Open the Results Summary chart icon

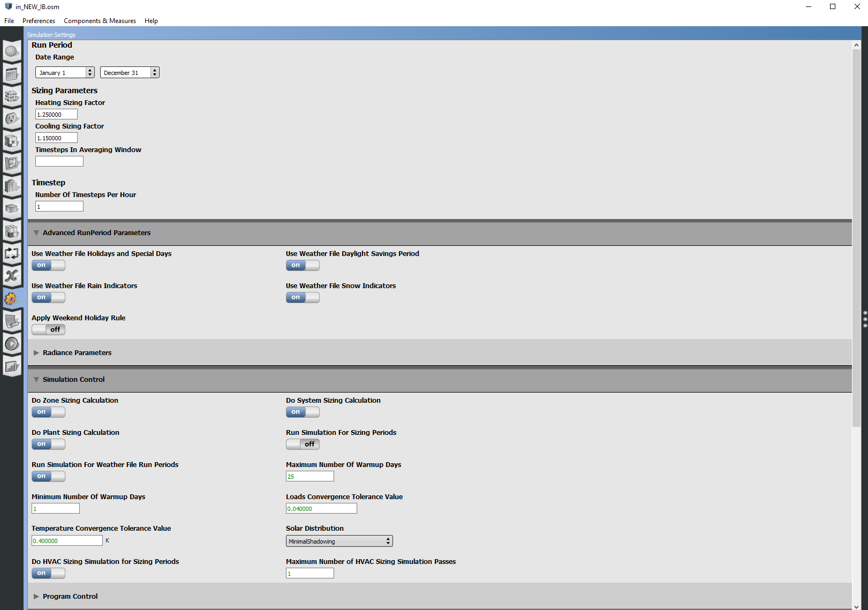point(12,366)
